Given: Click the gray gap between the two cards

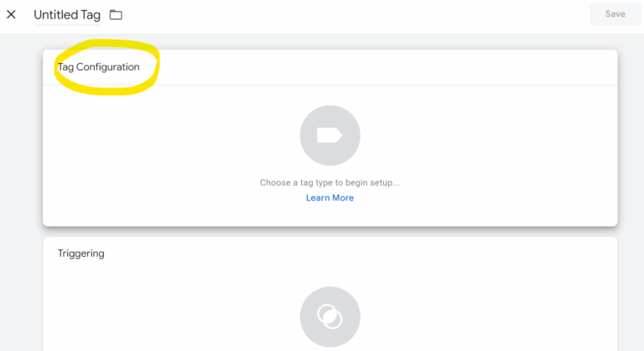Looking at the screenshot, I should point(330,232).
